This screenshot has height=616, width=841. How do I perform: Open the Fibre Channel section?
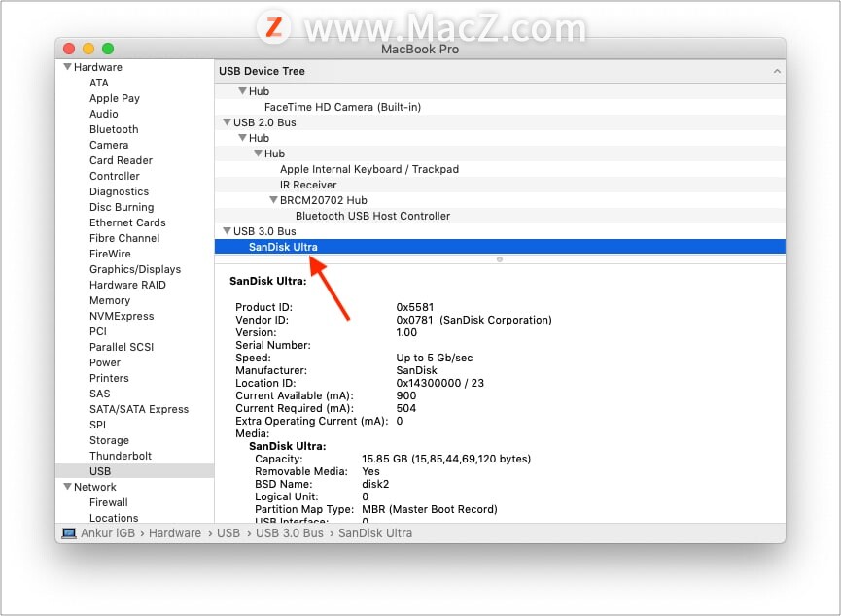124,238
